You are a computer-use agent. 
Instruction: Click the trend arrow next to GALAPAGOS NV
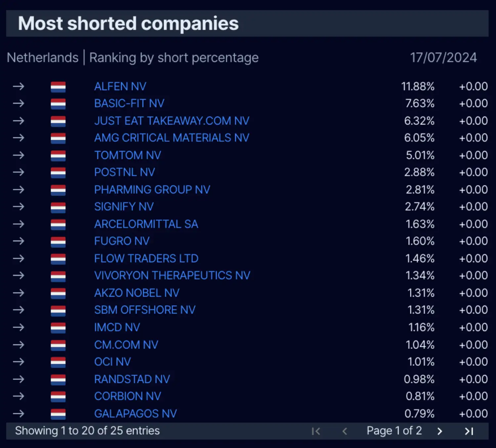click(19, 413)
